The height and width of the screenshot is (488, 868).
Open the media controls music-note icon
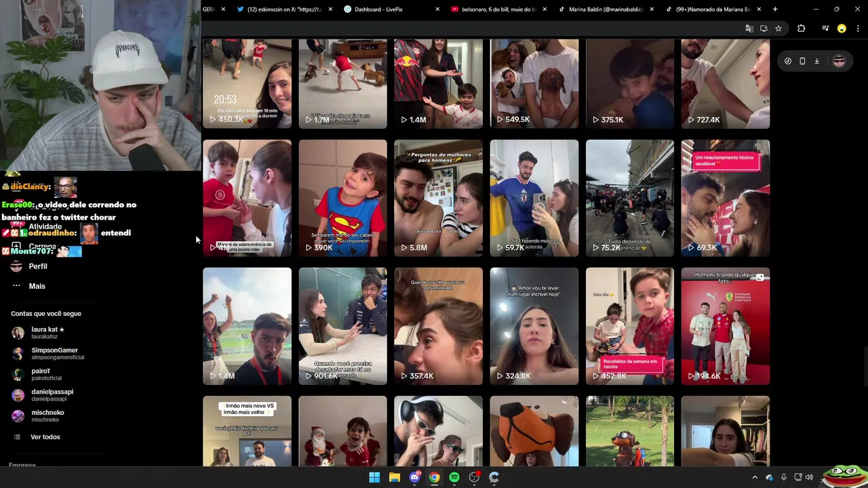(825, 28)
